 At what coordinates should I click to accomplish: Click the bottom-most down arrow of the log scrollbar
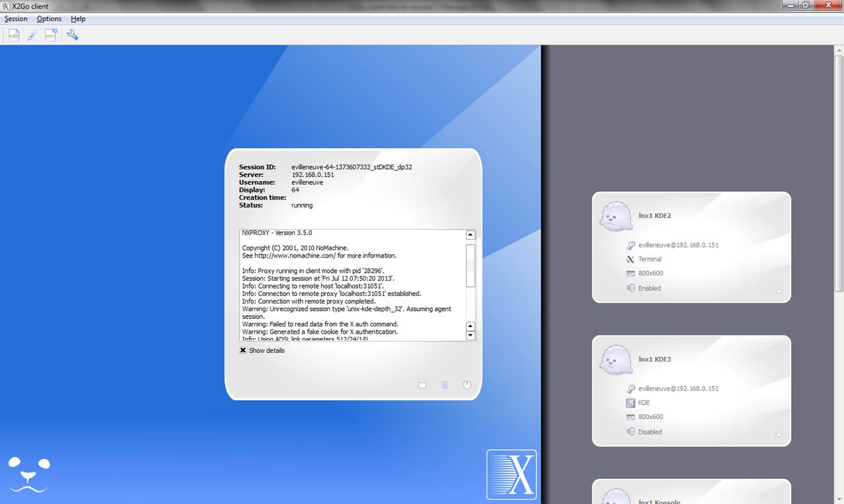(x=471, y=336)
